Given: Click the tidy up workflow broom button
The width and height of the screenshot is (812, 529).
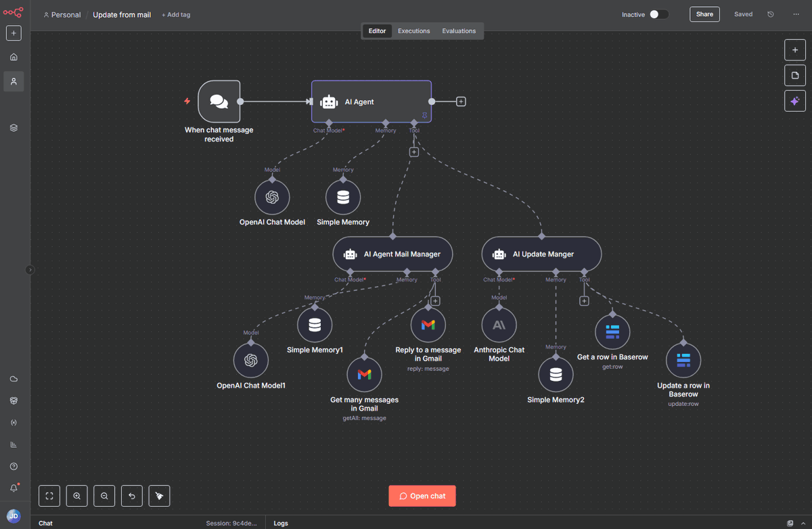Looking at the screenshot, I should tap(159, 496).
